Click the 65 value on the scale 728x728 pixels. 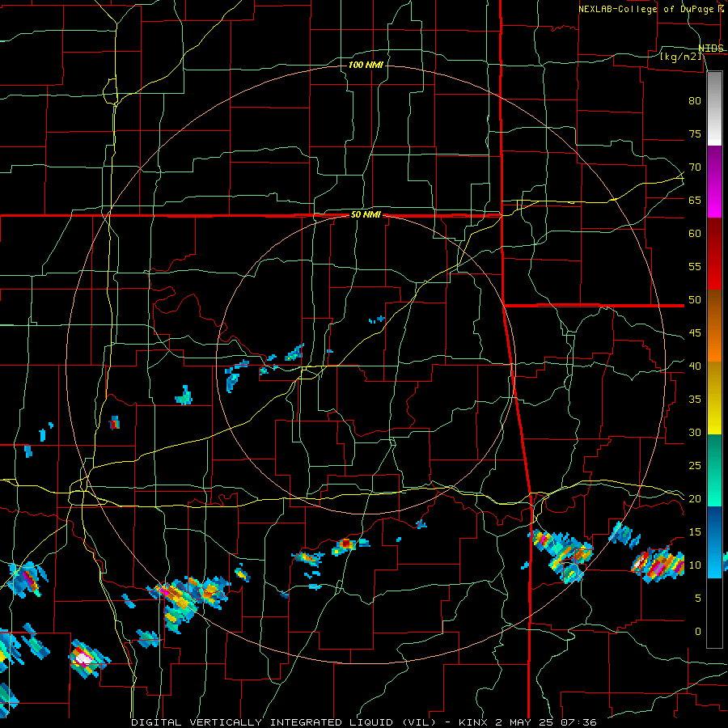click(695, 200)
